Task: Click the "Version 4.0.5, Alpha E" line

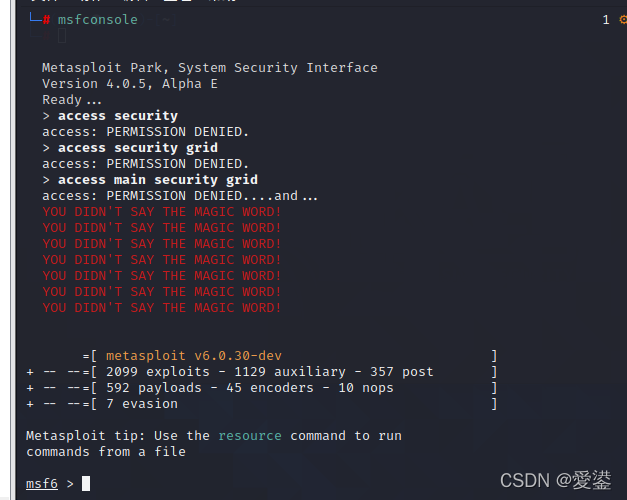Action: tap(130, 84)
